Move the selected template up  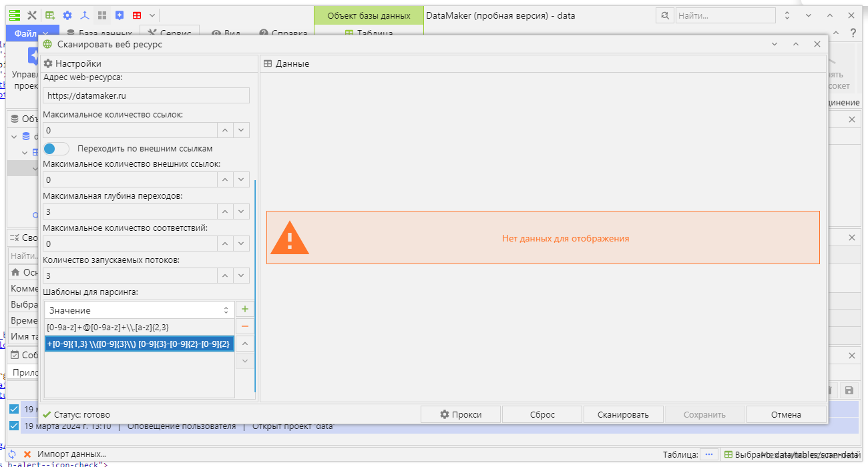coord(244,344)
